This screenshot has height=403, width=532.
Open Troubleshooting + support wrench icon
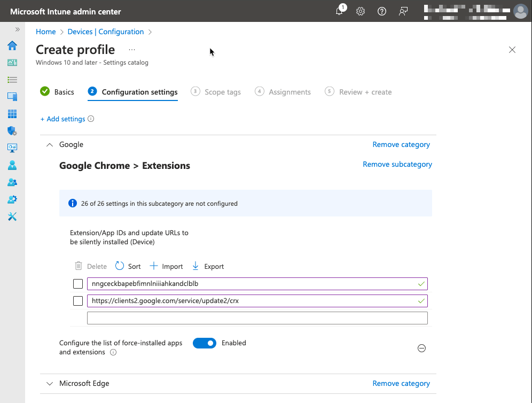point(12,216)
